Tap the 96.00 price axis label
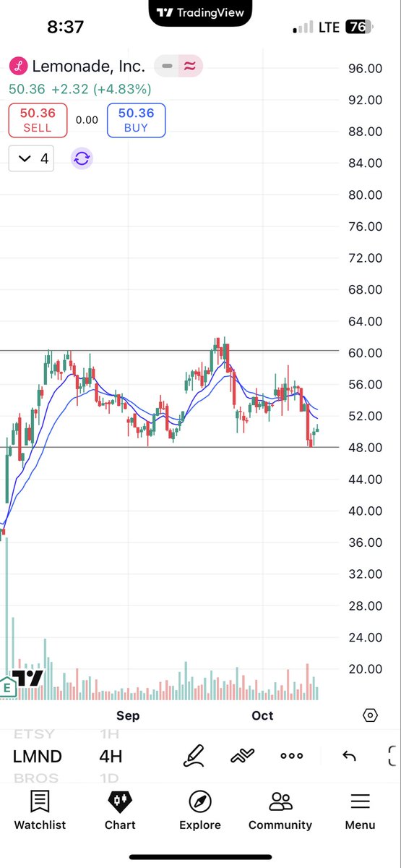This screenshot has height=868, width=401. [365, 69]
